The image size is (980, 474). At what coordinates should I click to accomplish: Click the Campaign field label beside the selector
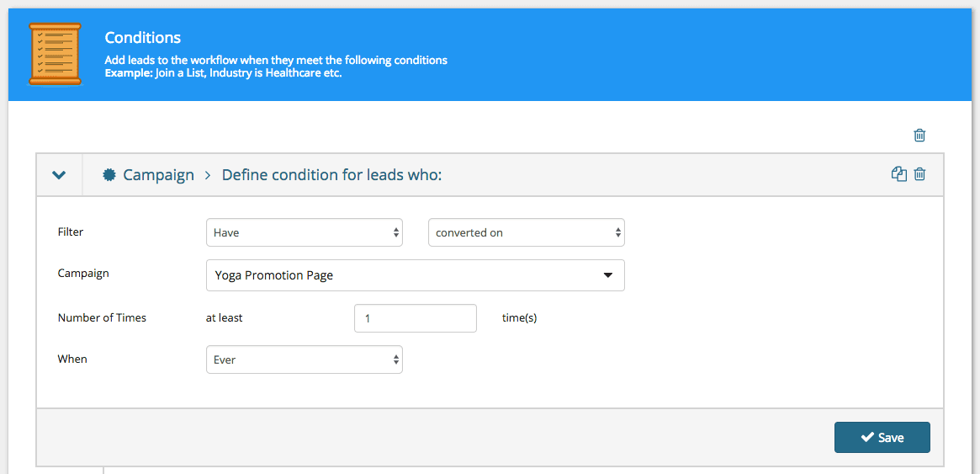click(x=82, y=273)
